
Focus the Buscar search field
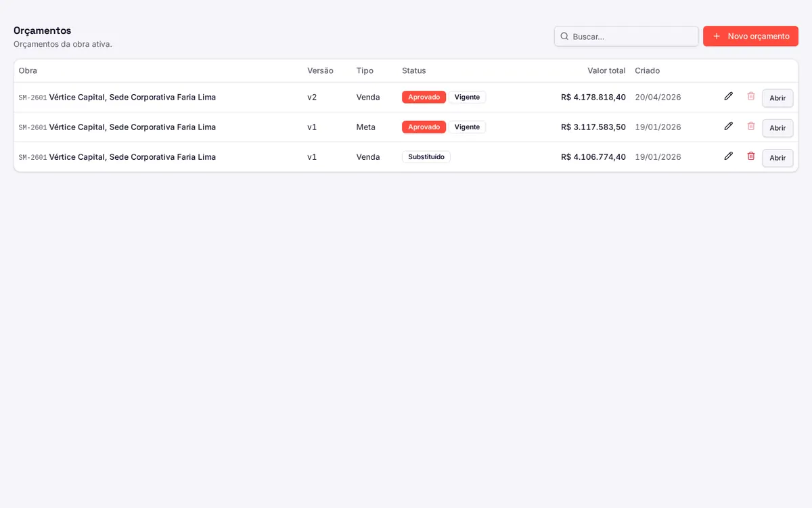tap(626, 36)
